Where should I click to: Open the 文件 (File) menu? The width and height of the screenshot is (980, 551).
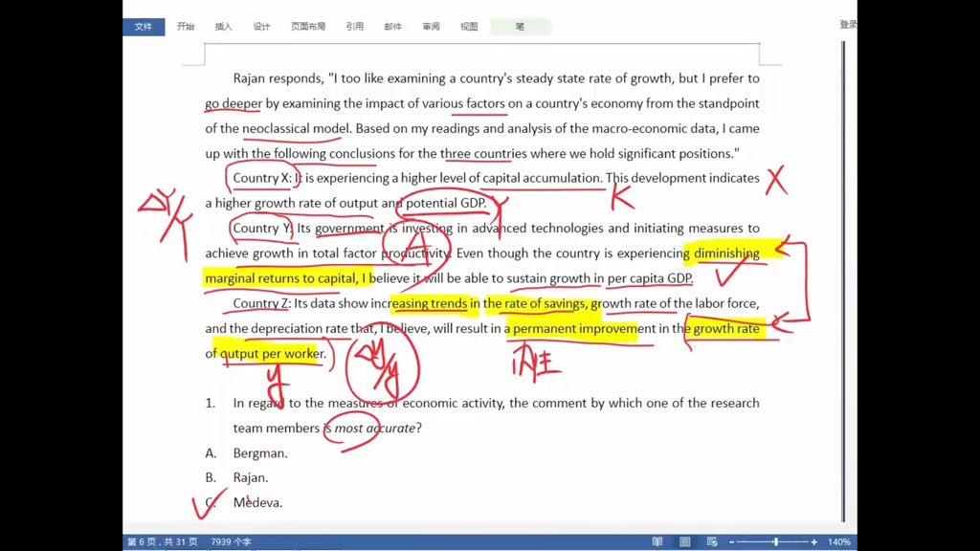[144, 27]
